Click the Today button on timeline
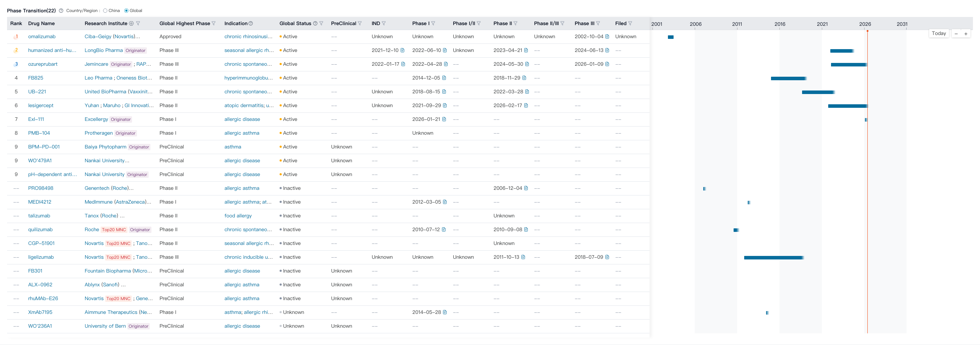The height and width of the screenshot is (345, 980). point(939,34)
